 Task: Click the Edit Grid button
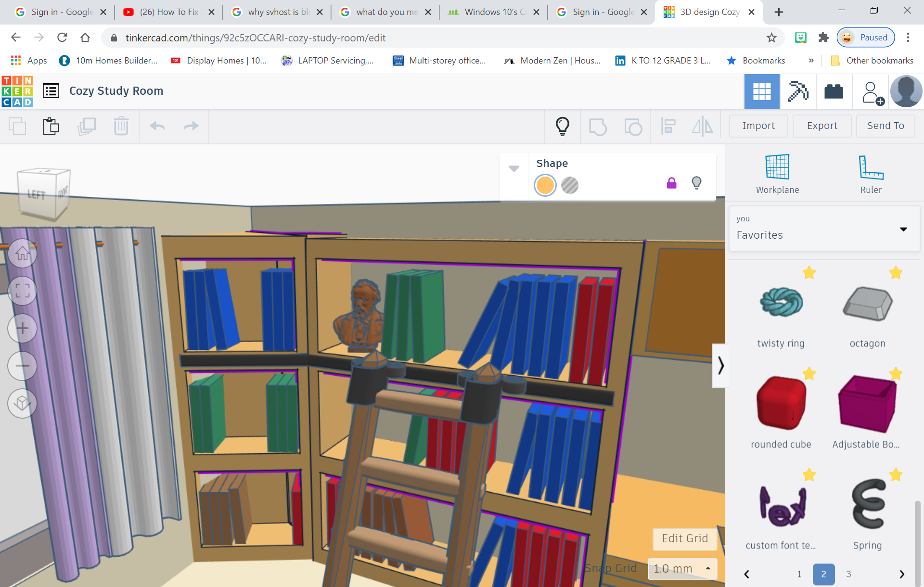[684, 539]
